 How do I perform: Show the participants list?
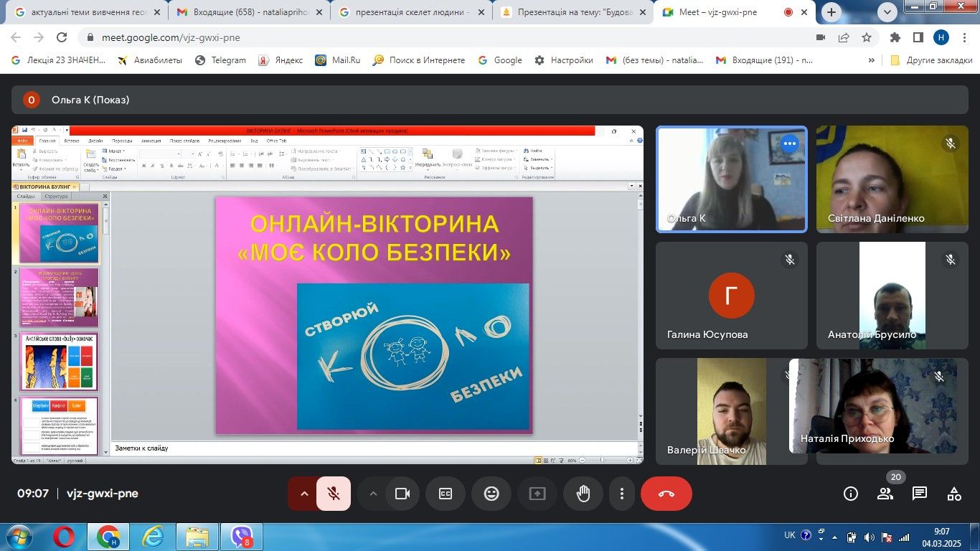(x=885, y=494)
